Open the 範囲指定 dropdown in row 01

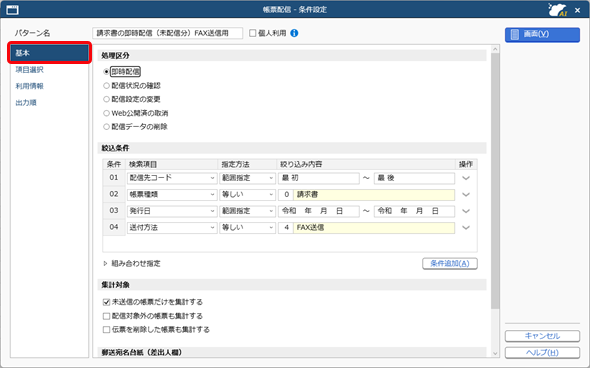click(x=248, y=178)
